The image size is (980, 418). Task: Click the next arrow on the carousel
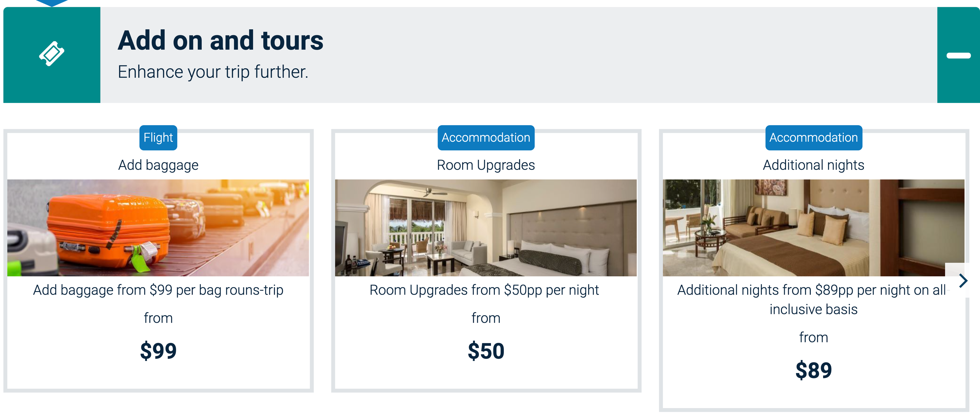[x=963, y=281]
